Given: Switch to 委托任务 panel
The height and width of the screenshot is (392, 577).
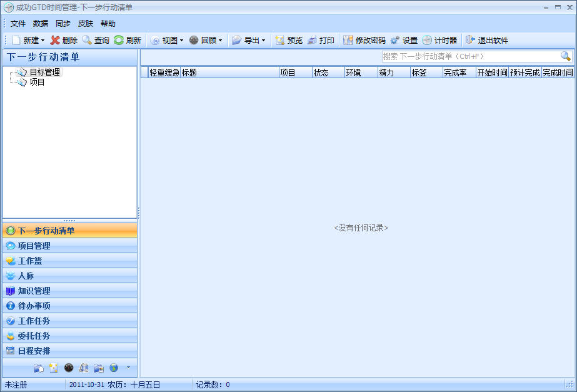Looking at the screenshot, I should click(70, 336).
